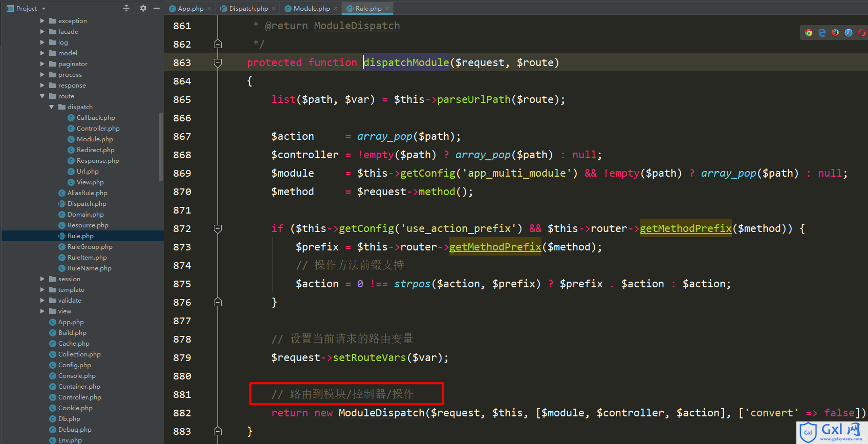The image size is (868, 444).
Task: Click fold end marker at line 876
Action: 218,302
